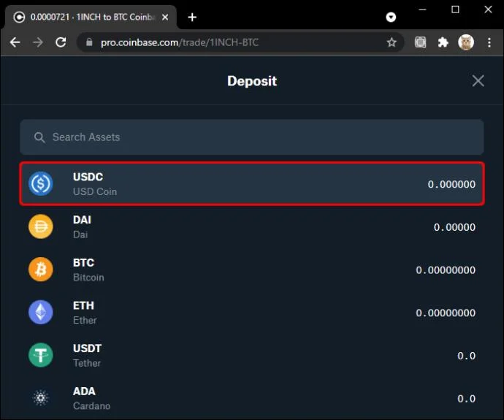Pick the USDT label text
The image size is (504, 420).
click(87, 348)
